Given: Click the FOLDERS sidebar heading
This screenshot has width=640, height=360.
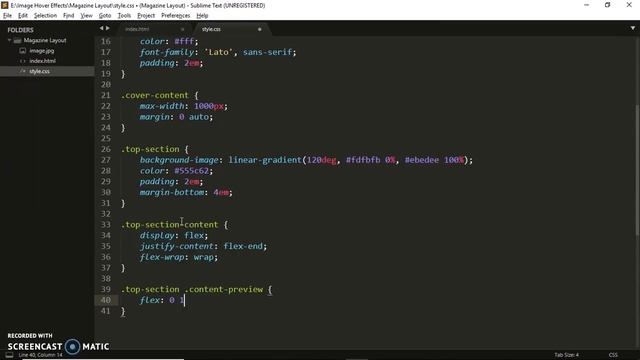Looking at the screenshot, I should pos(20,30).
